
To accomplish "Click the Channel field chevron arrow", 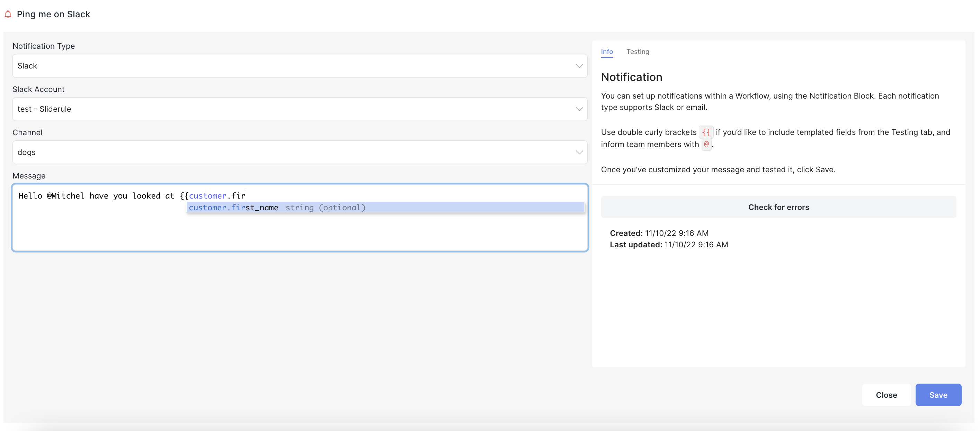I will click(x=579, y=153).
